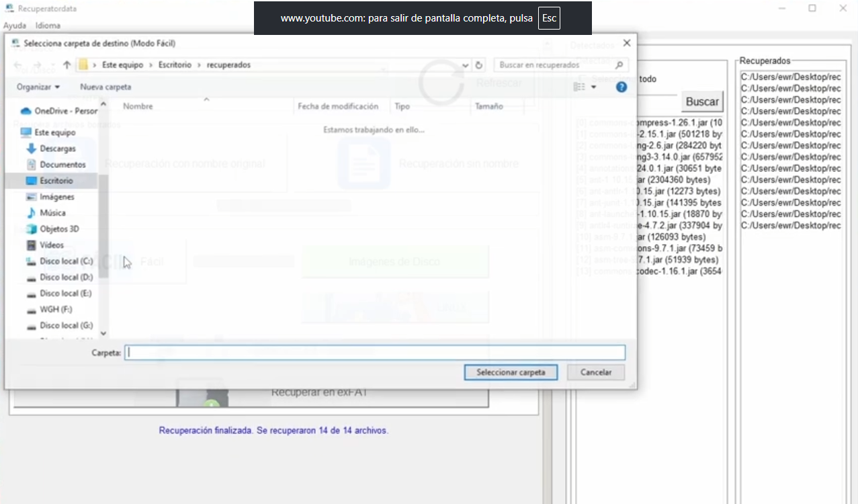Open the Idioma menu

click(x=48, y=26)
